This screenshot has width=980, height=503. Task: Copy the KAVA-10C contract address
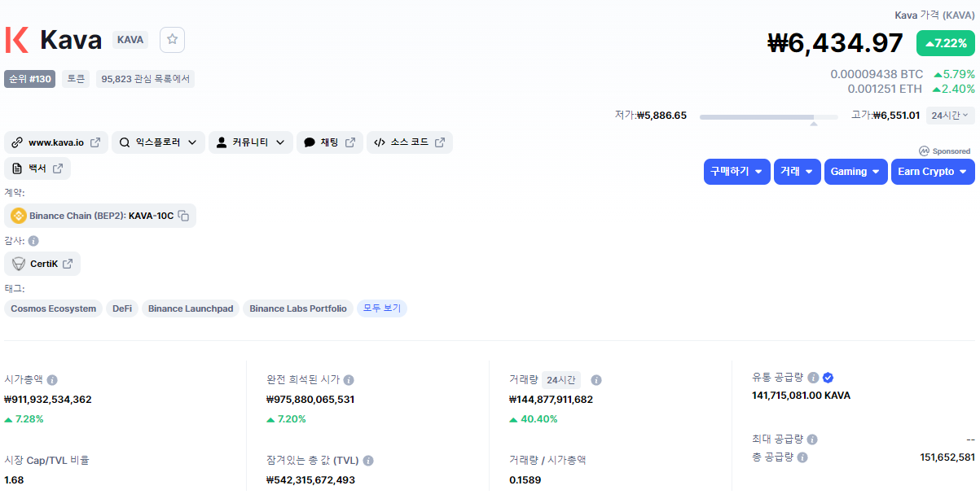(x=184, y=216)
